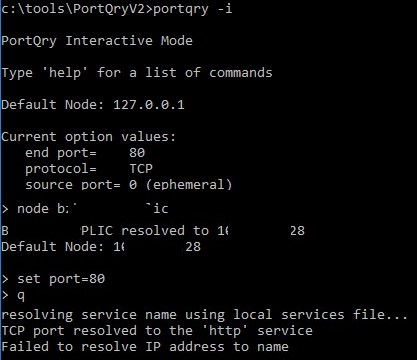Click the 'protocol=' option label
Viewport: 417px width, 360px height.
[x=61, y=169]
